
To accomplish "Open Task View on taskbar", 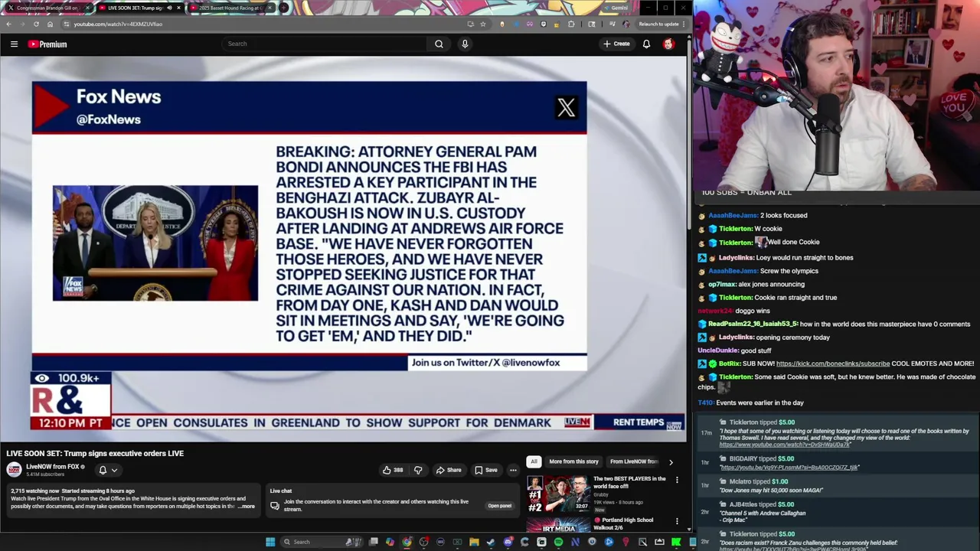I will click(x=373, y=542).
